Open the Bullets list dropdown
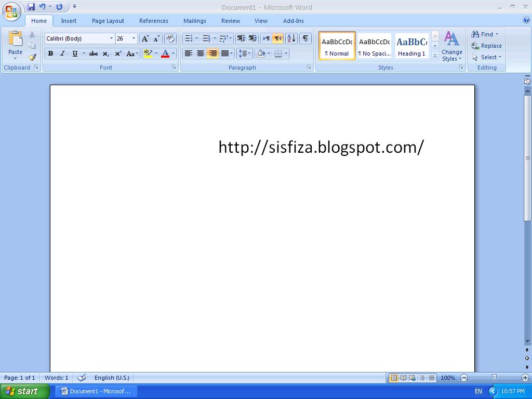The image size is (532, 399). click(x=197, y=38)
